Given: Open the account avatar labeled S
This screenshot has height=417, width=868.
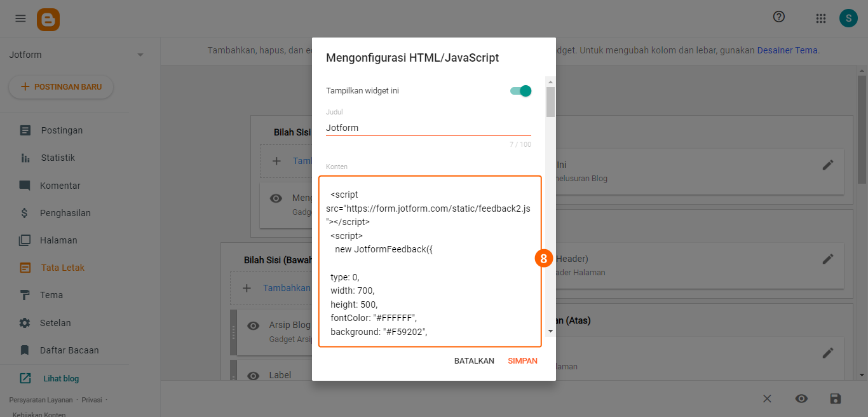Looking at the screenshot, I should (848, 18).
